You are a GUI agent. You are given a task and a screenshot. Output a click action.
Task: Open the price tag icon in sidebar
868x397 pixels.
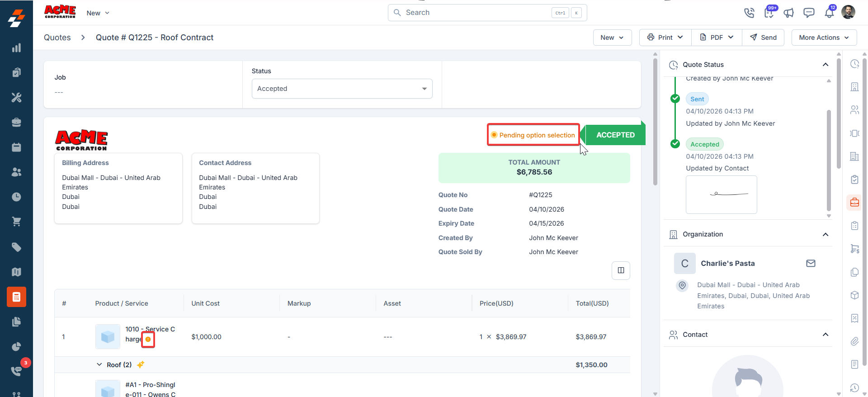[16, 247]
